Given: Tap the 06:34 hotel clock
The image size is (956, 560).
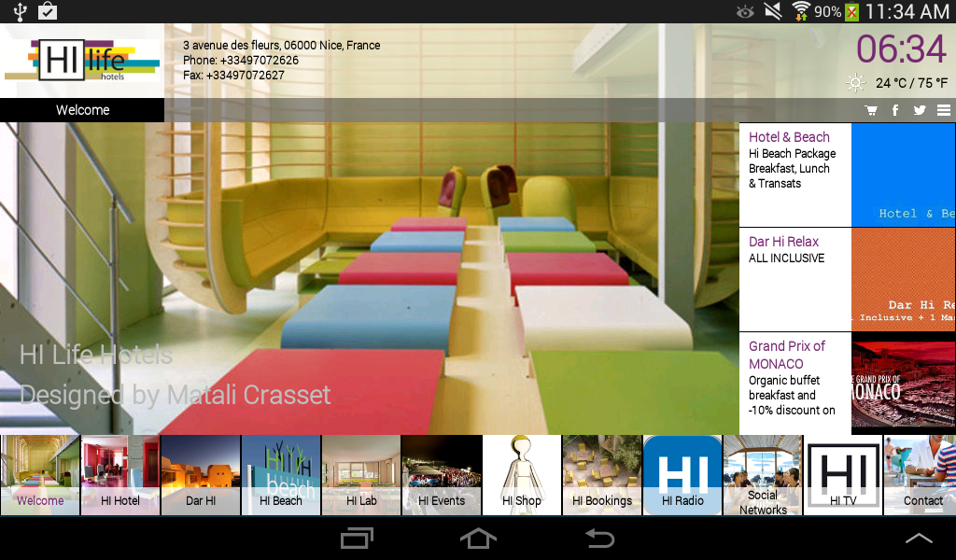Looking at the screenshot, I should click(x=901, y=49).
